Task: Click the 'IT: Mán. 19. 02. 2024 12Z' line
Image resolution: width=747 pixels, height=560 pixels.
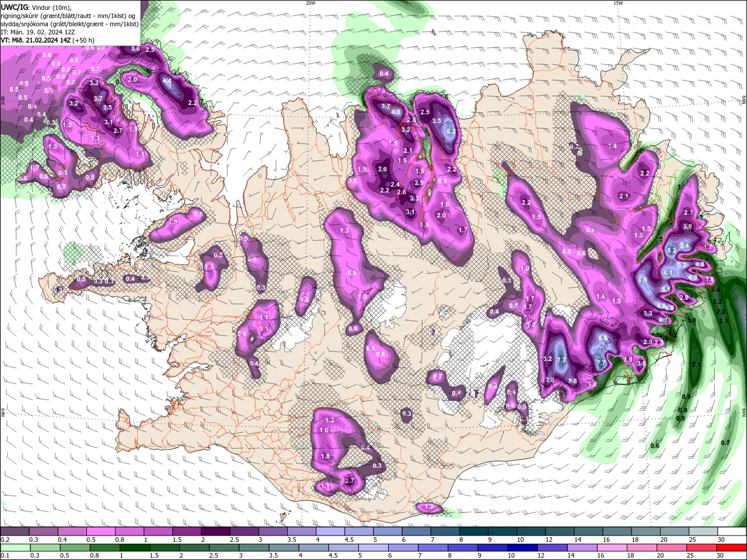Action: click(x=39, y=32)
